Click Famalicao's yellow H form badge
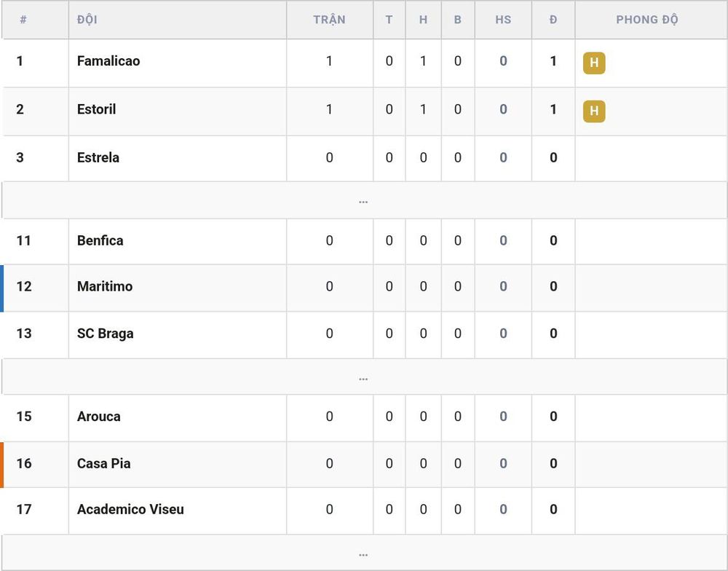The width and height of the screenshot is (728, 571). point(594,63)
